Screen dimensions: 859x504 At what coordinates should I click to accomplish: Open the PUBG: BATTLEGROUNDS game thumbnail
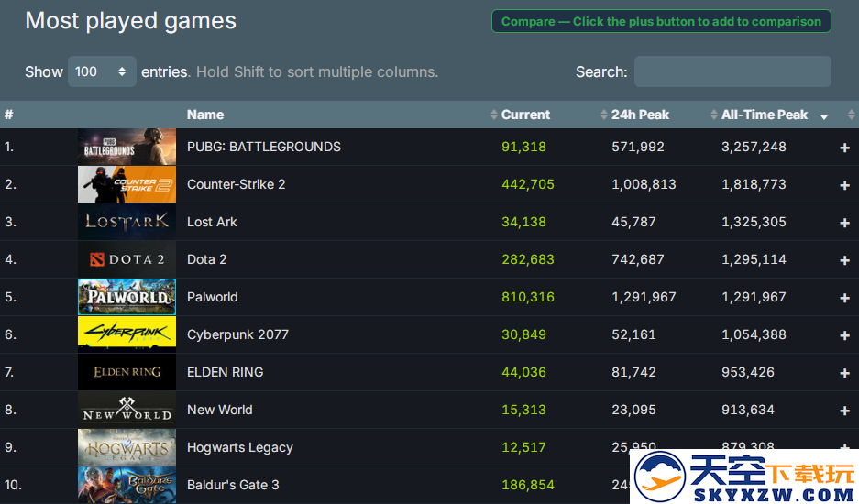(127, 147)
